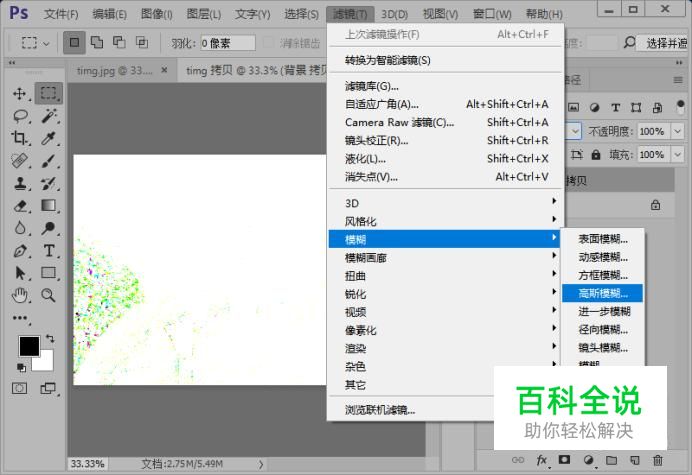Select 动感模糊... in the blur submenu
Image resolution: width=692 pixels, height=475 pixels.
click(602, 257)
